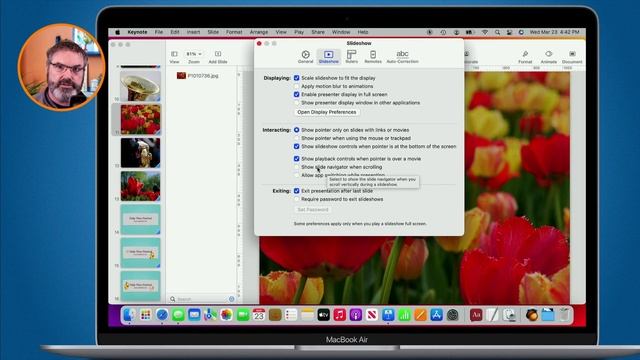Open Calendar from the Dock
Image resolution: width=640 pixels, height=360 pixels.
[x=259, y=315]
